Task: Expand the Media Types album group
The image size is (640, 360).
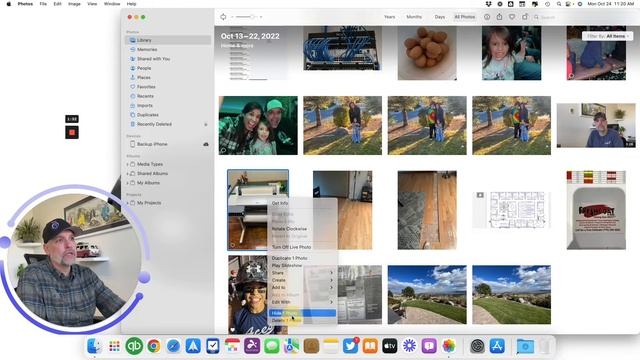Action: (x=127, y=164)
